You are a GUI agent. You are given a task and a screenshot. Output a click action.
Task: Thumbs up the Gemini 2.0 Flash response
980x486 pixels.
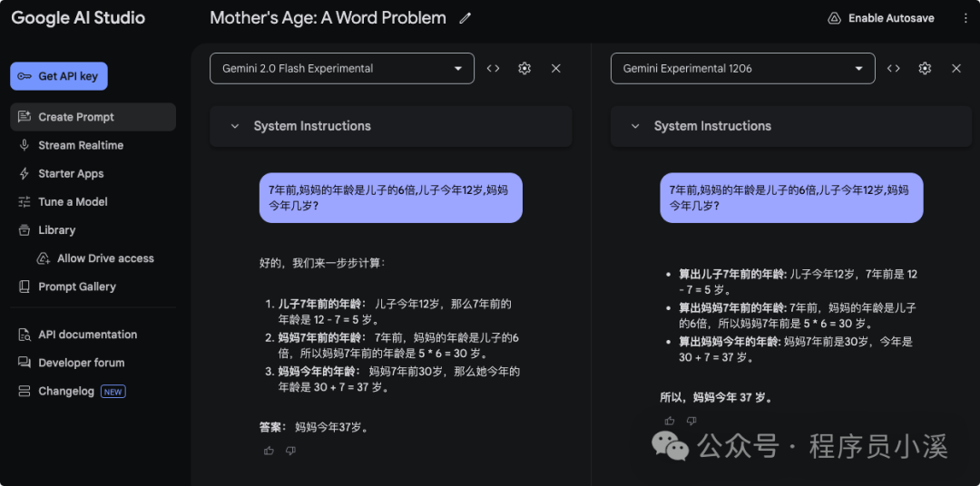(269, 451)
